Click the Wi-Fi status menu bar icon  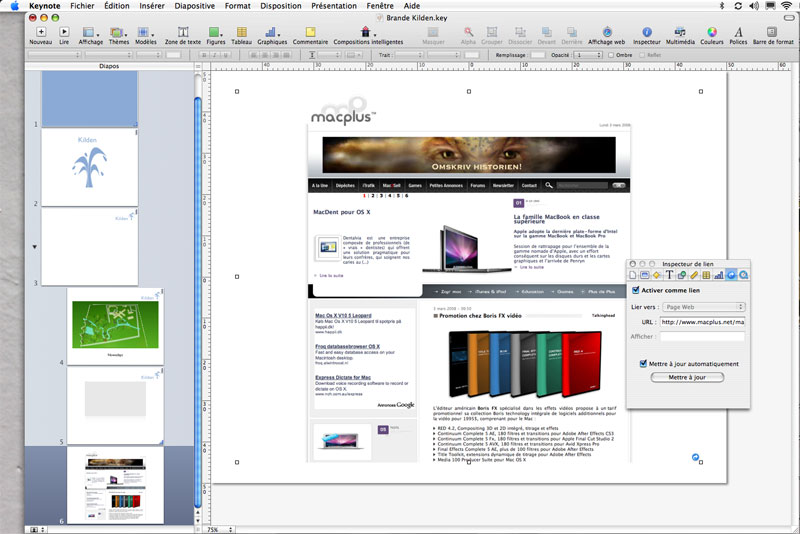tap(786, 6)
